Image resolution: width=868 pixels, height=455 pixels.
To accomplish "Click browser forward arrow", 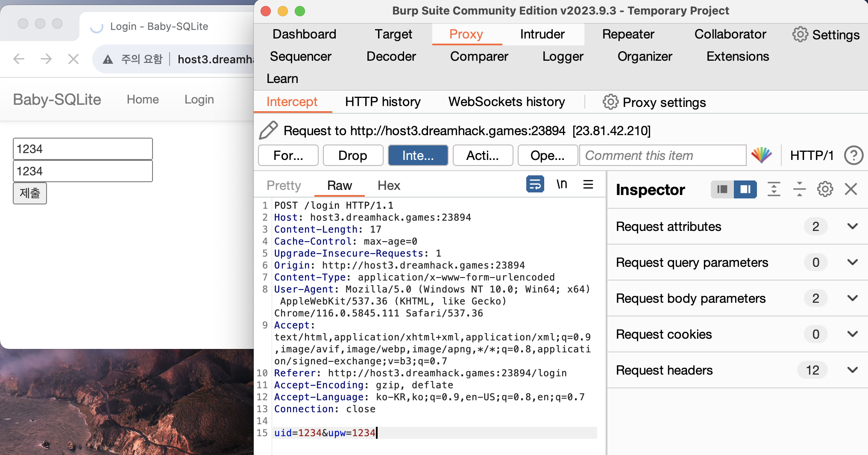I will click(46, 59).
